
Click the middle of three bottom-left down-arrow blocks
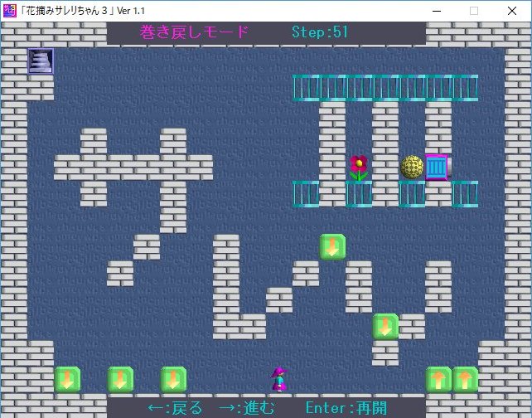[x=120, y=379]
